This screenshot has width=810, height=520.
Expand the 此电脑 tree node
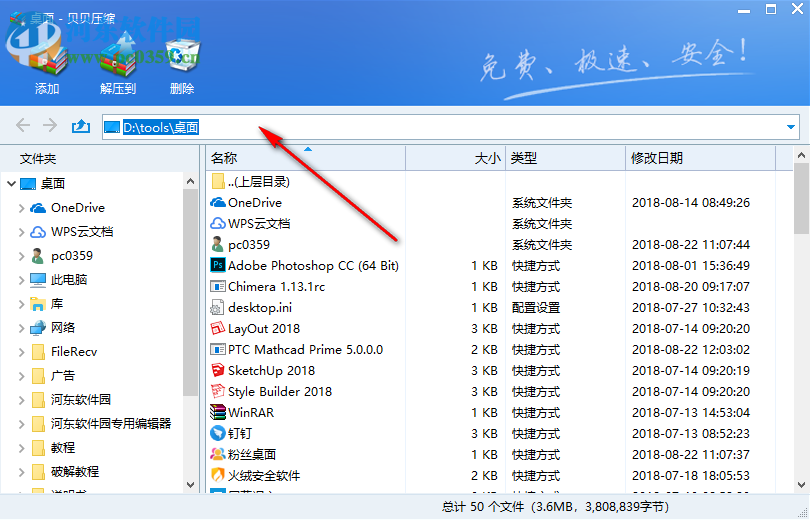coord(21,280)
